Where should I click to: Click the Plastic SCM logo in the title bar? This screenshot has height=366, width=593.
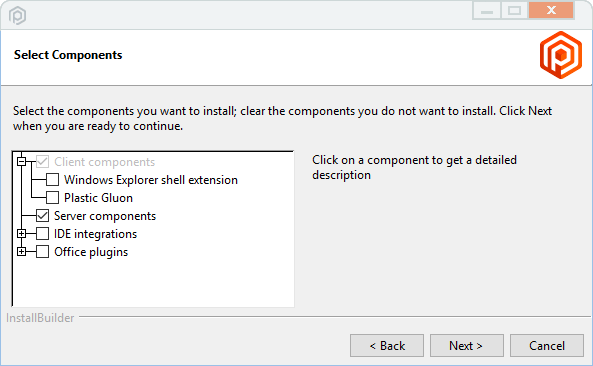17,16
